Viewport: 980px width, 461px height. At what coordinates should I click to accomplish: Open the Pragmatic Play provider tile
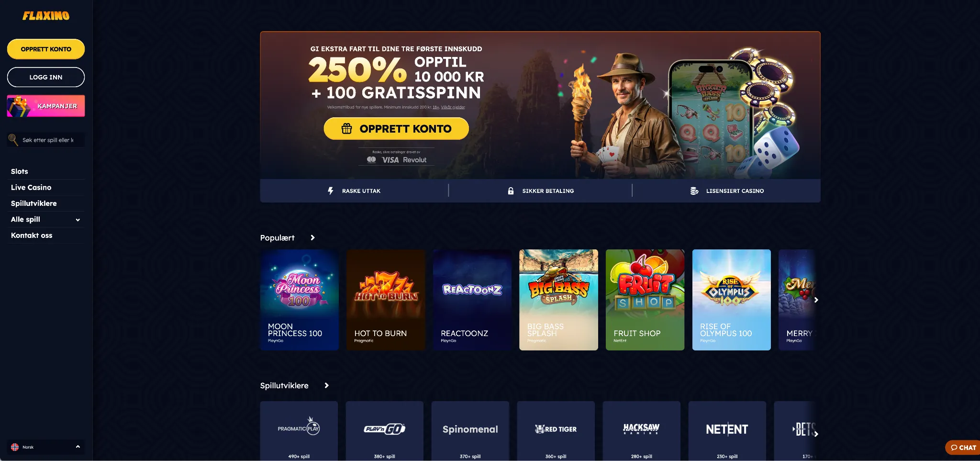tap(299, 431)
